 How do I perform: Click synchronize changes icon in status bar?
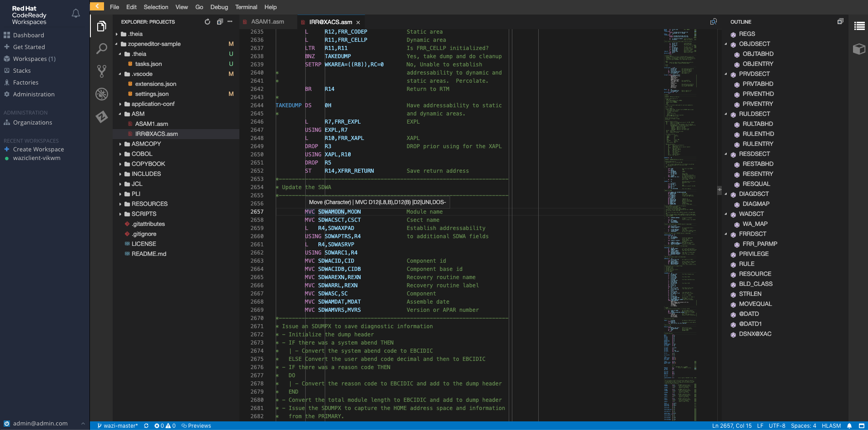tap(146, 426)
